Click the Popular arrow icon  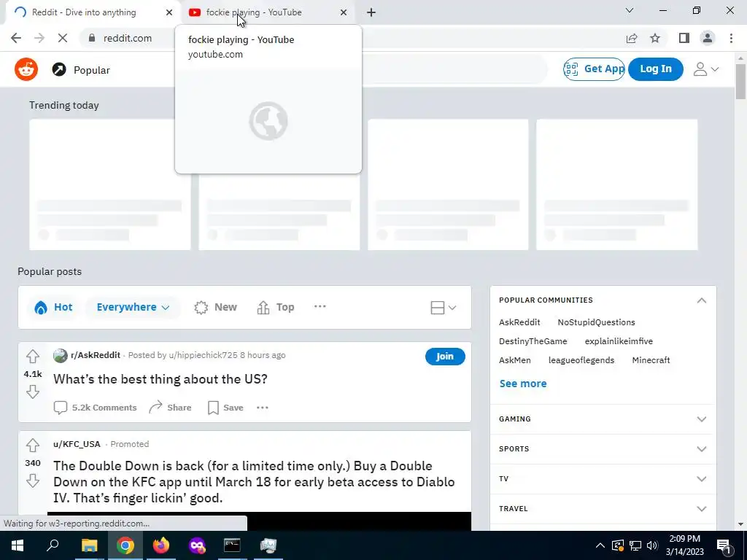(x=59, y=70)
